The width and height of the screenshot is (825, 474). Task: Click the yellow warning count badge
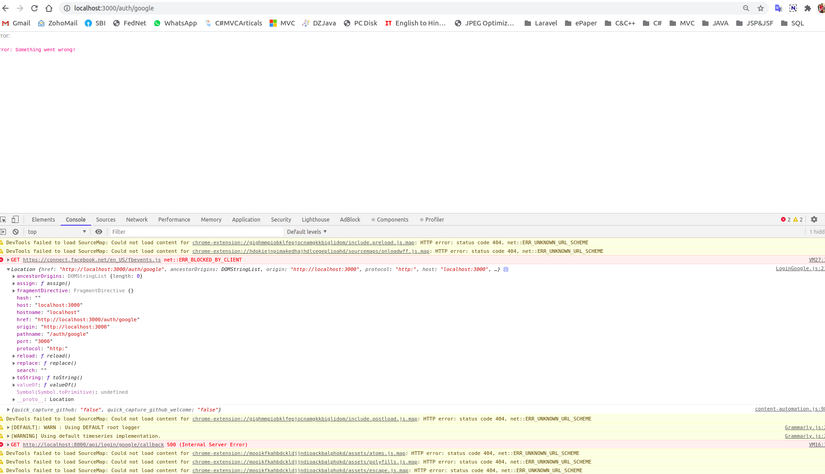[798, 219]
